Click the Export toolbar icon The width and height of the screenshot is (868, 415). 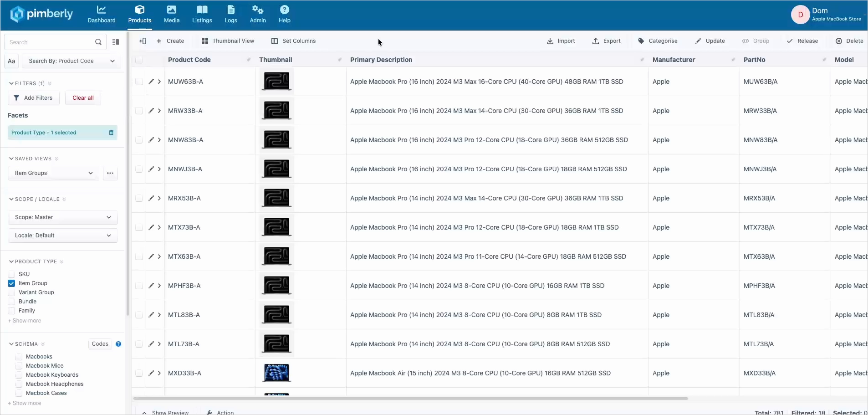(596, 41)
